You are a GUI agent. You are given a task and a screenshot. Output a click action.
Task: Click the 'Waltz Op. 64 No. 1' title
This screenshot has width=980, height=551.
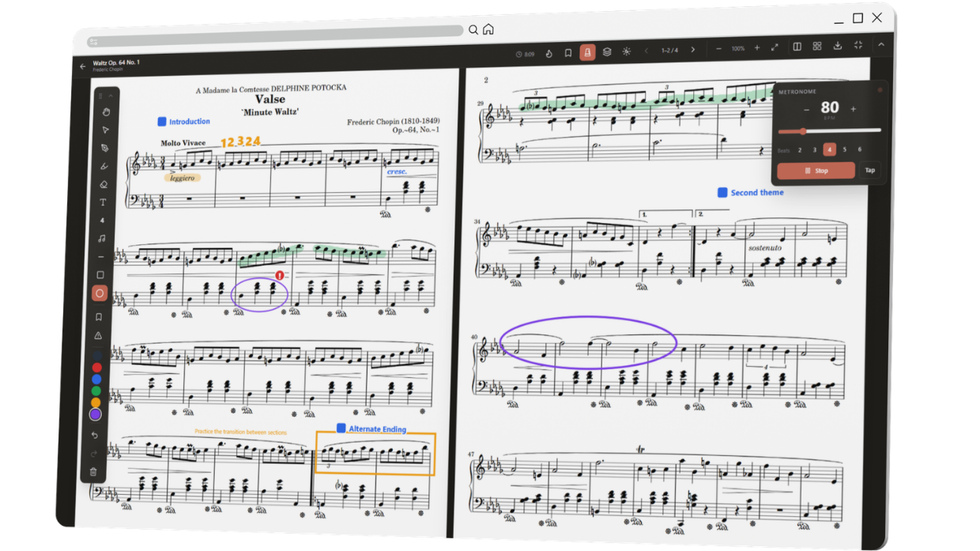click(x=116, y=62)
